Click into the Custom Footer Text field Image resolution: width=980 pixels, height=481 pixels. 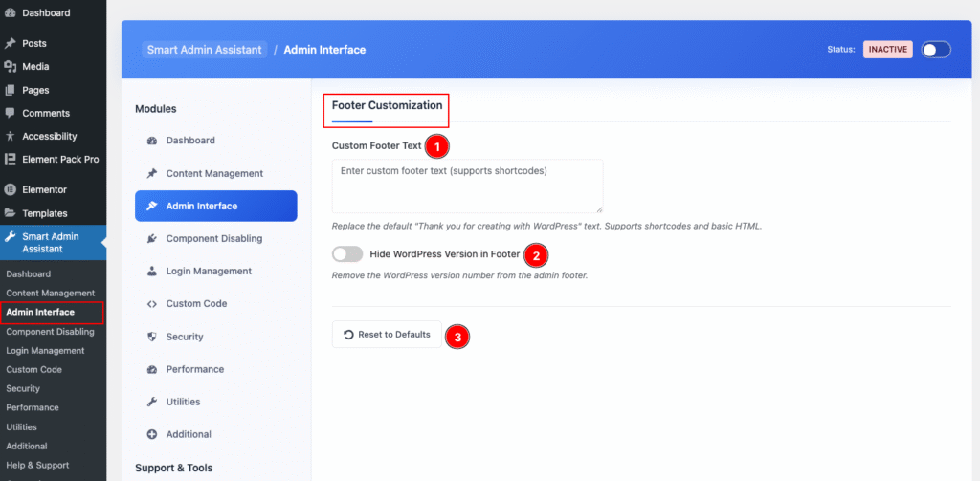467,186
